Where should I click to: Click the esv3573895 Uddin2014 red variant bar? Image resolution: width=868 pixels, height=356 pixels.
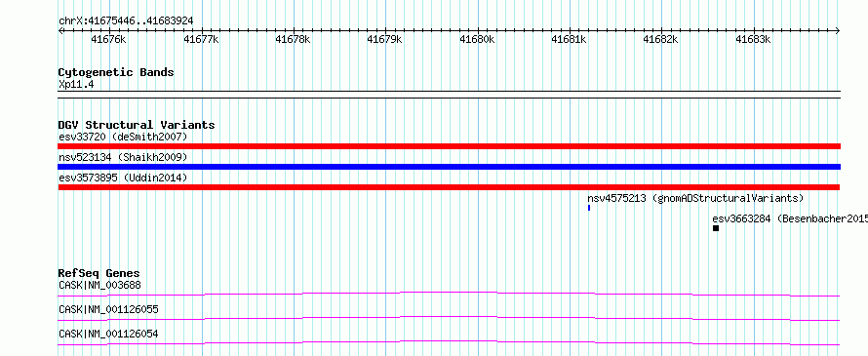coord(449,187)
